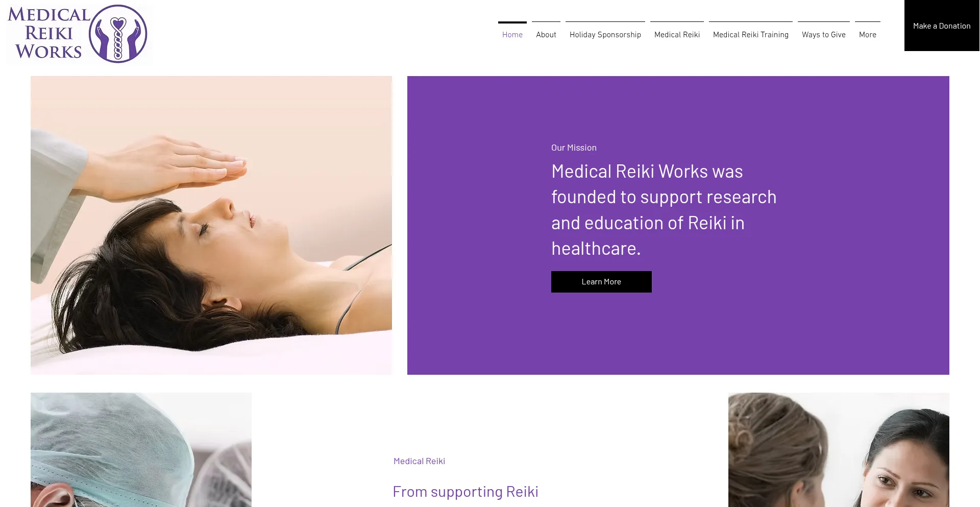Click the small Medical Reiki section label
The height and width of the screenshot is (507, 980).
[419, 461]
